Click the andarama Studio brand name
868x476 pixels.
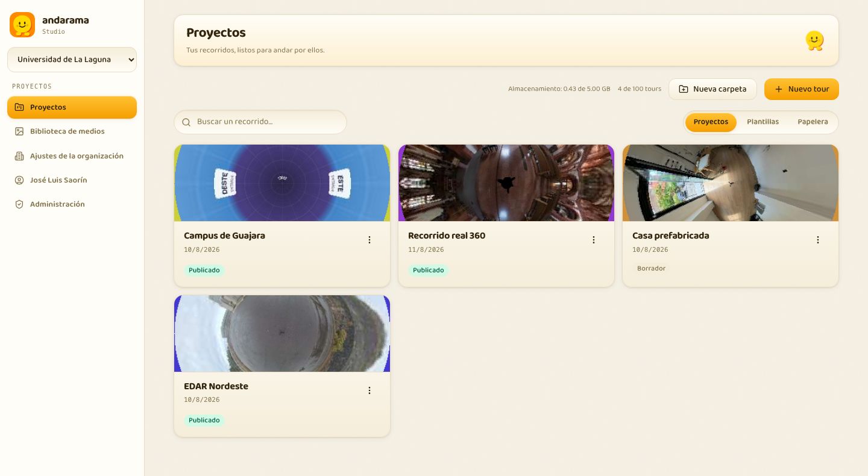click(66, 25)
